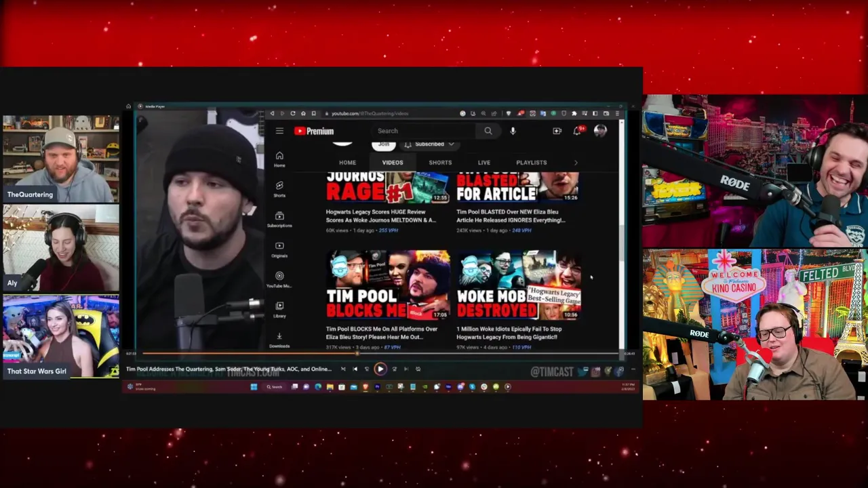
Task: Click the 'BLASTED FOR ARTICLE' video thumbnail
Action: pos(518,187)
